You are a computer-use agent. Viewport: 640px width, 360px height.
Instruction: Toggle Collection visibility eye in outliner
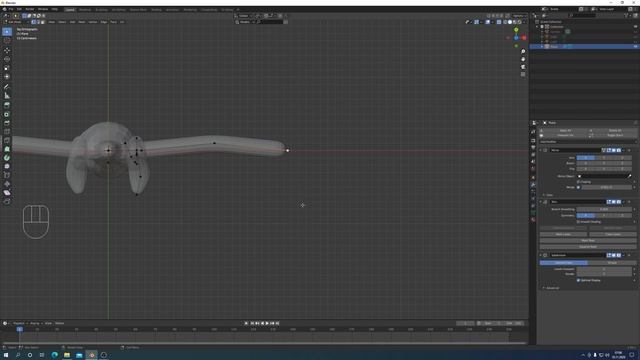635,27
